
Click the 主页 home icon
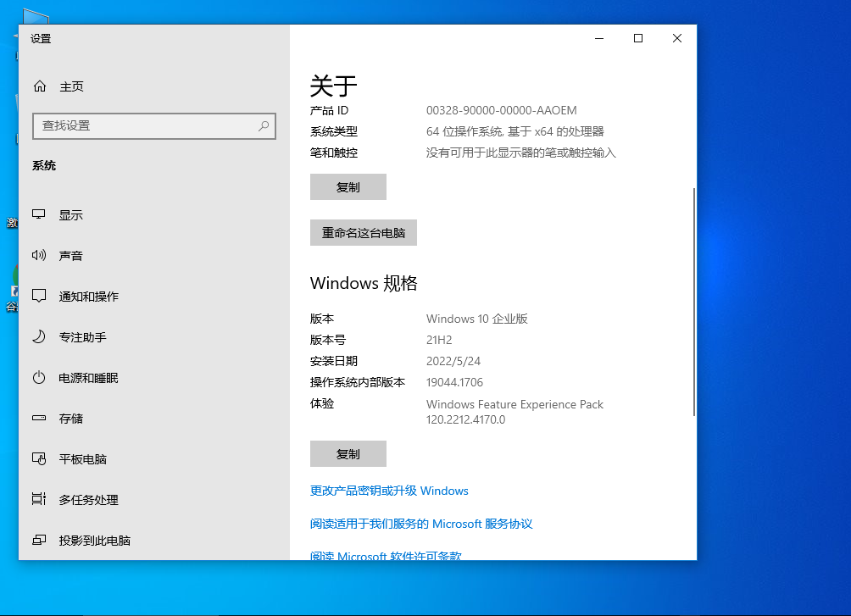coord(39,86)
